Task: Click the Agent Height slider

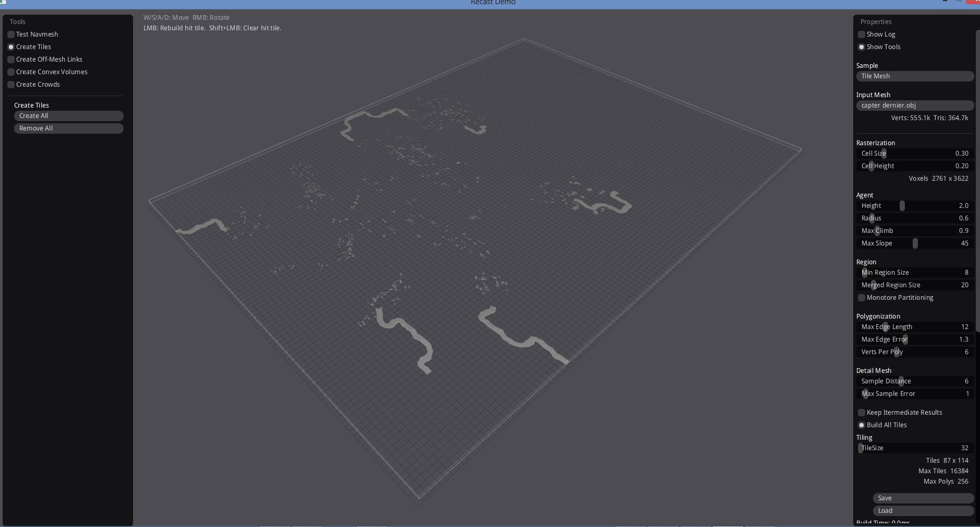Action: tap(915, 206)
